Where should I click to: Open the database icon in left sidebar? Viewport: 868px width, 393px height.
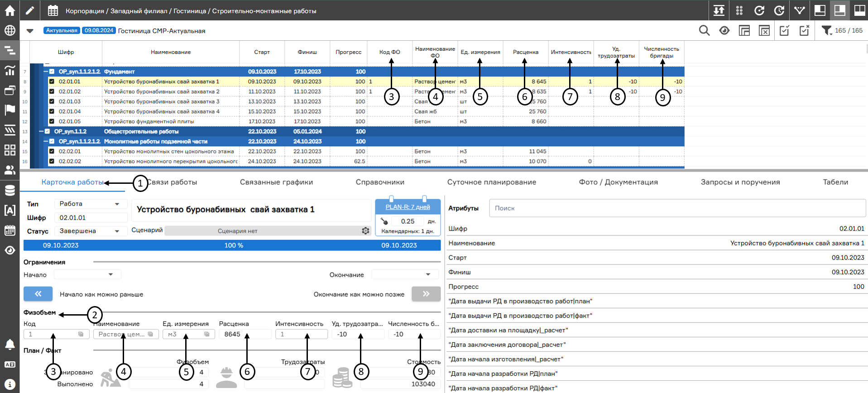tap(10, 190)
